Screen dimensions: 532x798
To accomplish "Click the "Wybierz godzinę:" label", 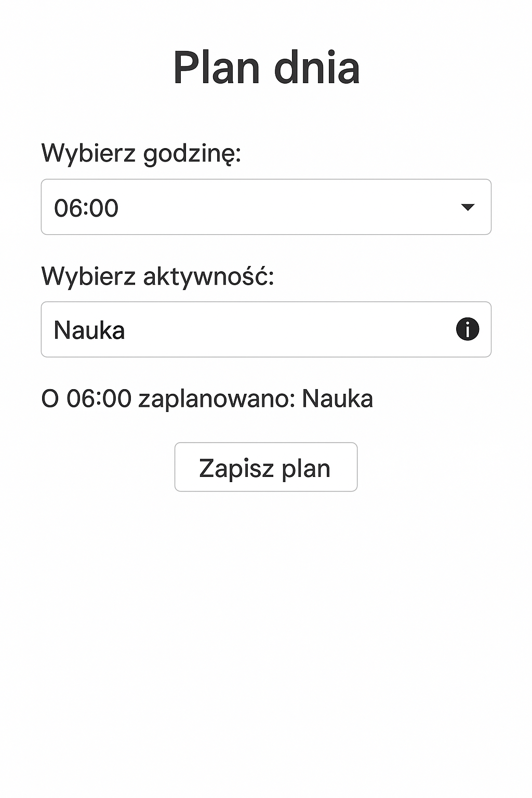I will [x=141, y=153].
